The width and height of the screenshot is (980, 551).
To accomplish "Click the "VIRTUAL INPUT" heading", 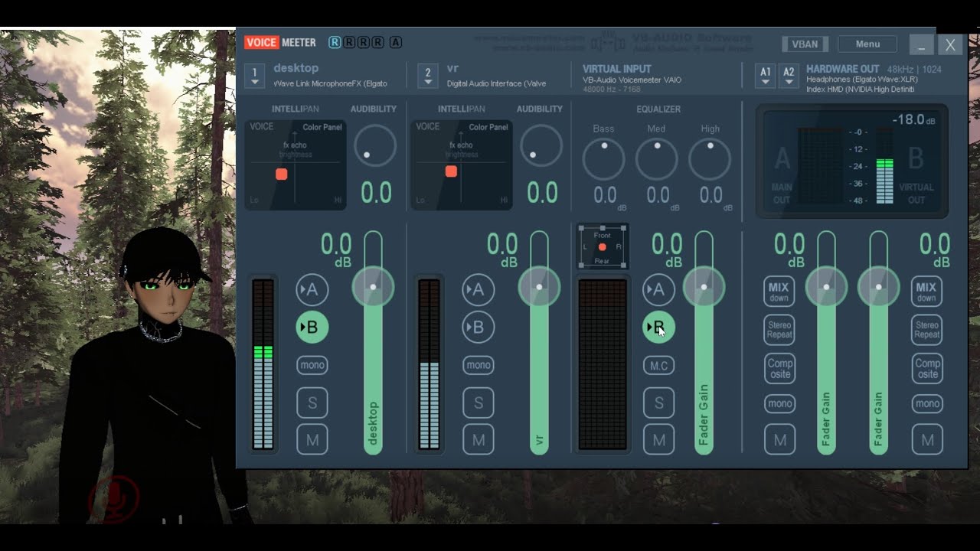I will [617, 69].
